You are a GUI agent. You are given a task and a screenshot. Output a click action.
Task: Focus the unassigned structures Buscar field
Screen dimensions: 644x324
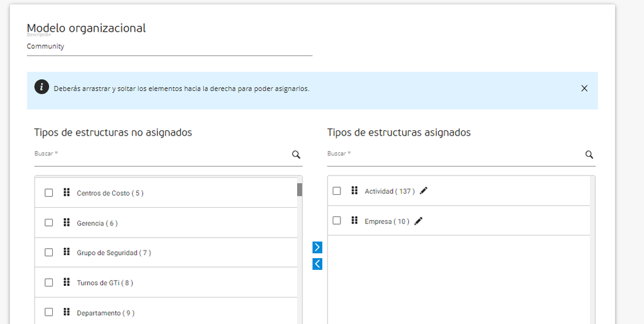pos(161,155)
